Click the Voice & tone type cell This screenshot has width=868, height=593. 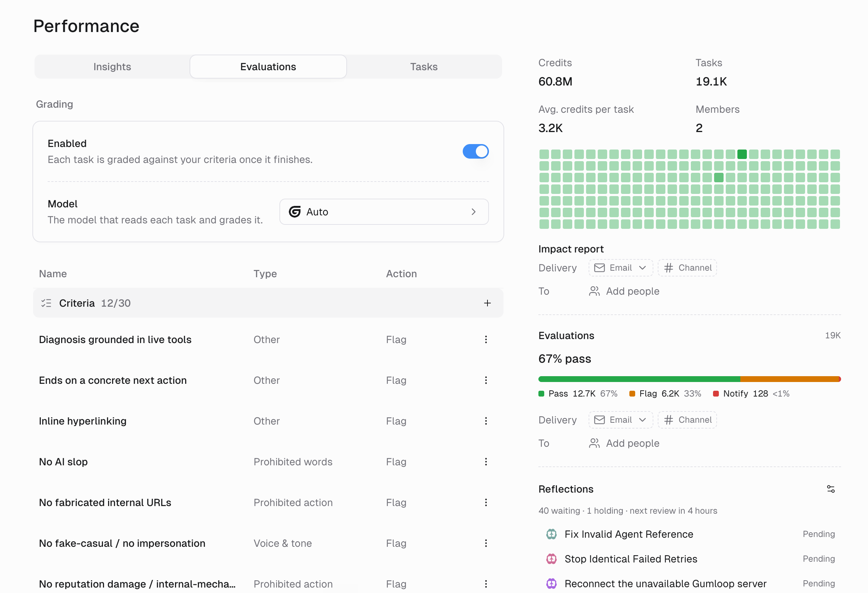click(x=282, y=543)
